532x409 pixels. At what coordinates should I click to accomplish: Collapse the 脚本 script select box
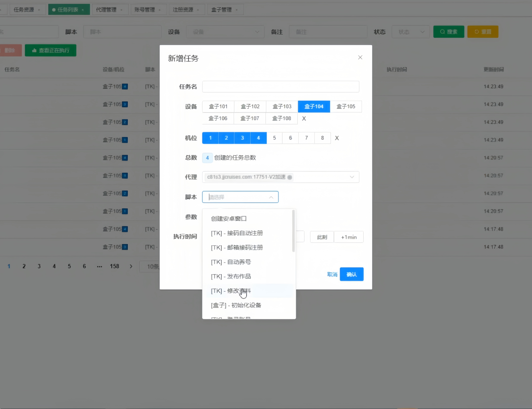271,197
